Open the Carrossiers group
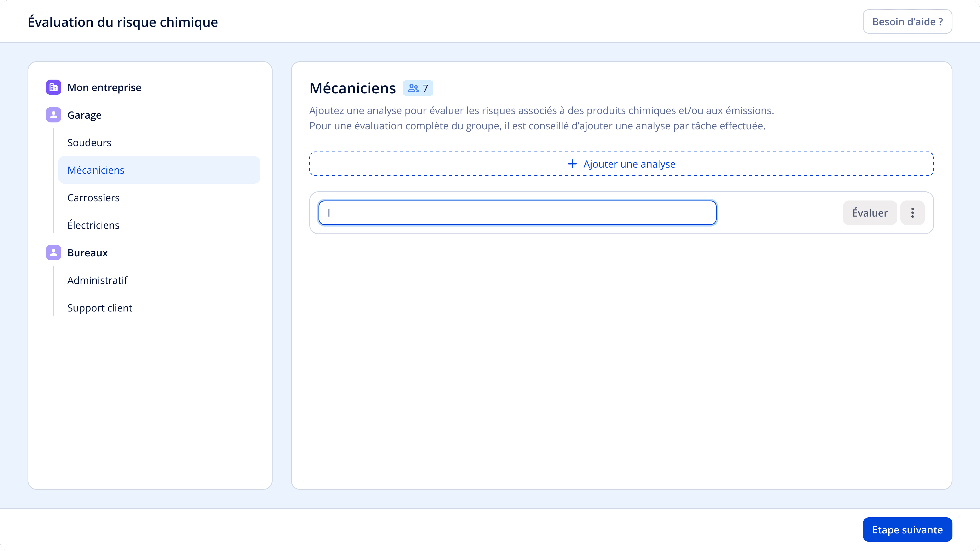Image resolution: width=980 pixels, height=551 pixels. 94,198
